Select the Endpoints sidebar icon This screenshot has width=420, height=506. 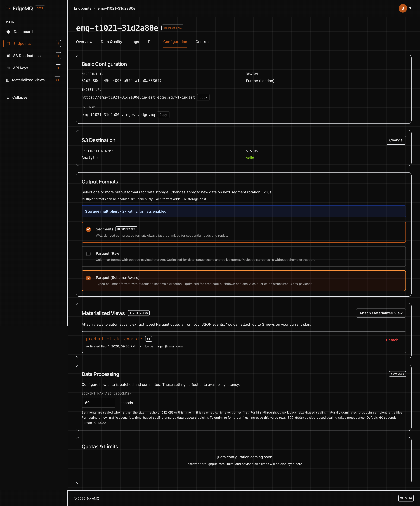(8, 44)
